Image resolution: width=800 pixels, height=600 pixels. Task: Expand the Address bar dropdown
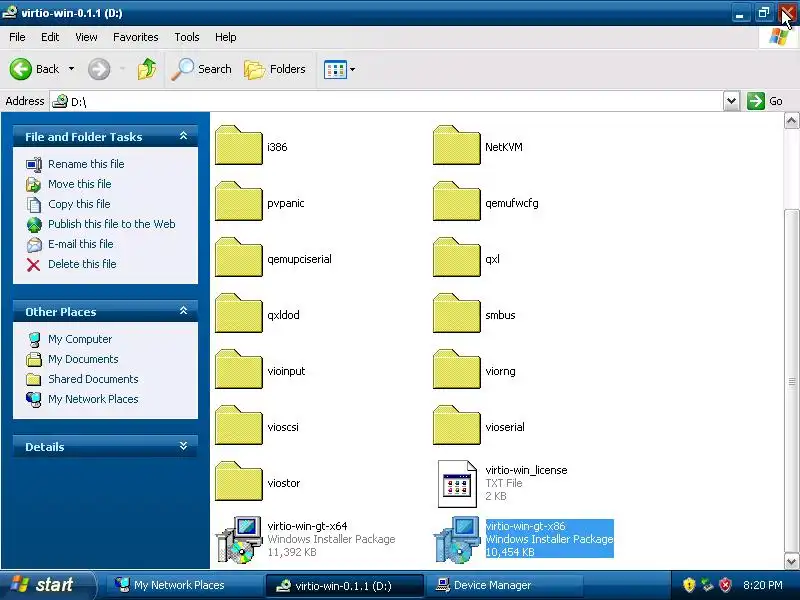tap(731, 101)
